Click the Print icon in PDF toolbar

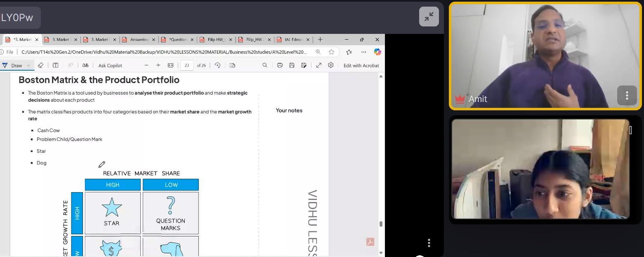pyautogui.click(x=280, y=65)
